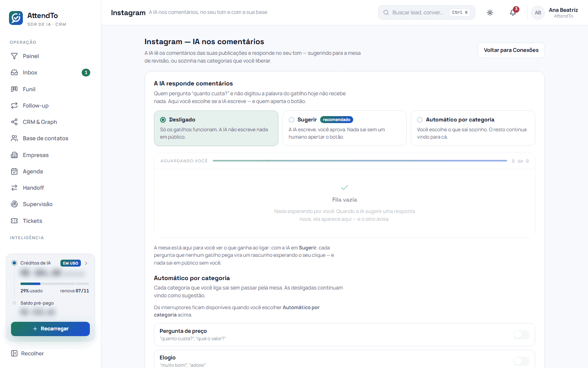This screenshot has width=588, height=368.
Task: Click the Recolher label
Action: (x=32, y=353)
